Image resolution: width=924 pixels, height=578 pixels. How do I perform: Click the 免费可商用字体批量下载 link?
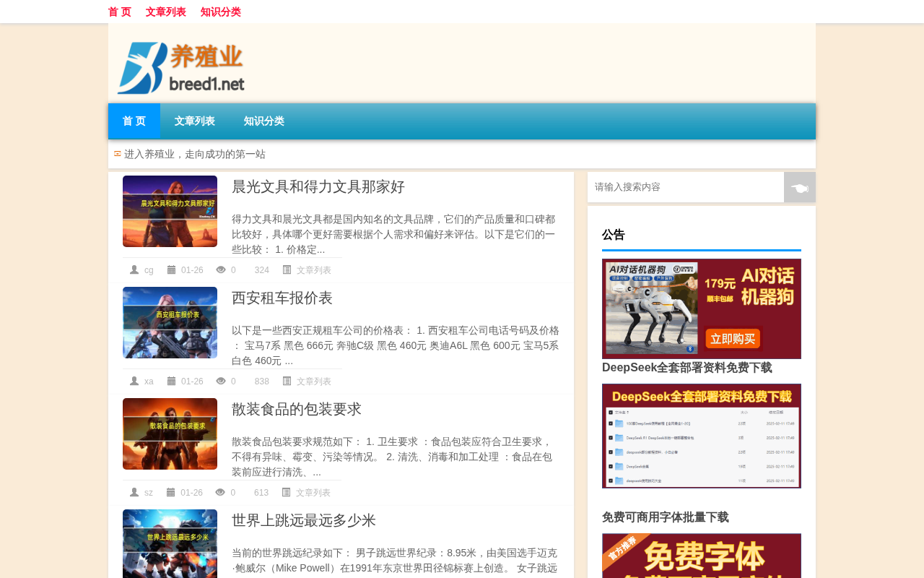click(x=666, y=517)
